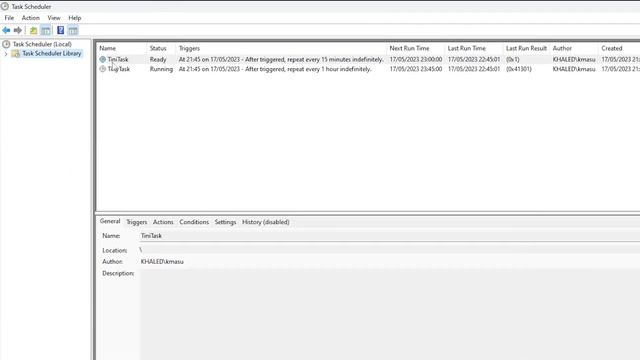Click the (0x41301) last run result

pyautogui.click(x=519, y=69)
